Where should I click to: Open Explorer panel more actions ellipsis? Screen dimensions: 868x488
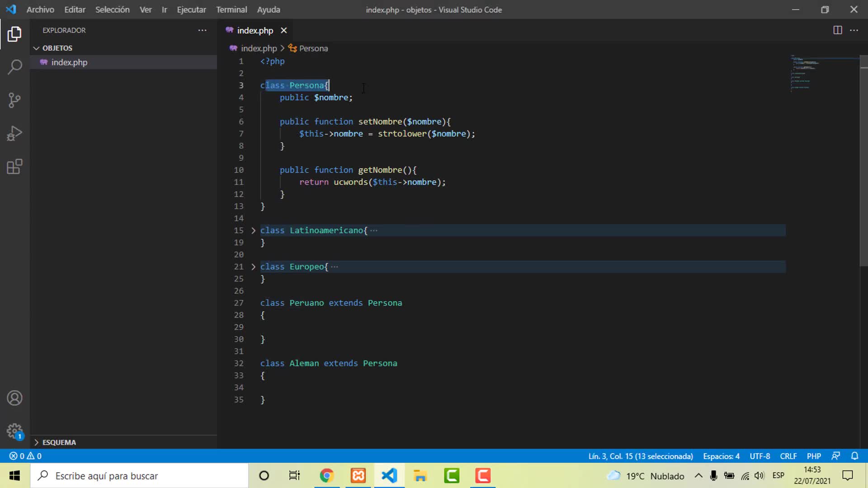click(202, 30)
